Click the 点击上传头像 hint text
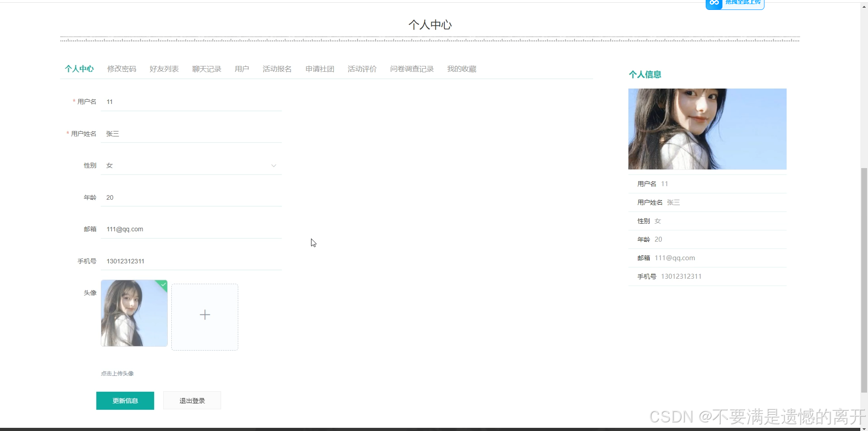The width and height of the screenshot is (868, 431). [x=117, y=374]
